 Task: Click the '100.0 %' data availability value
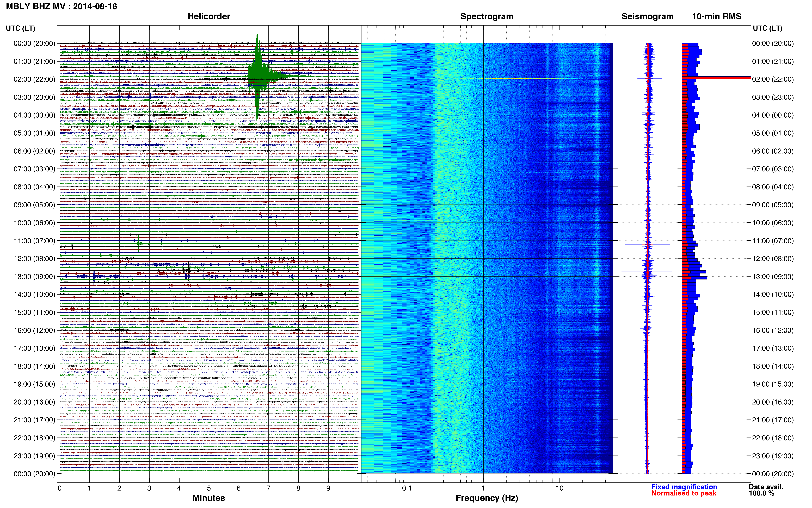[762, 493]
